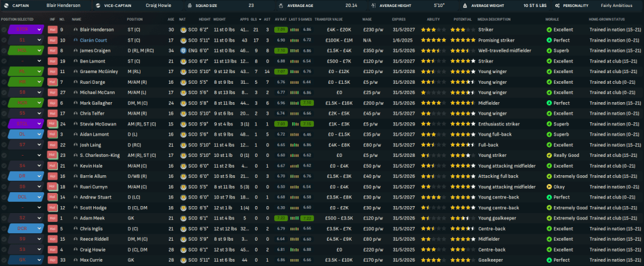
Task: Open Adam Meek's player profile
Action: (91, 218)
